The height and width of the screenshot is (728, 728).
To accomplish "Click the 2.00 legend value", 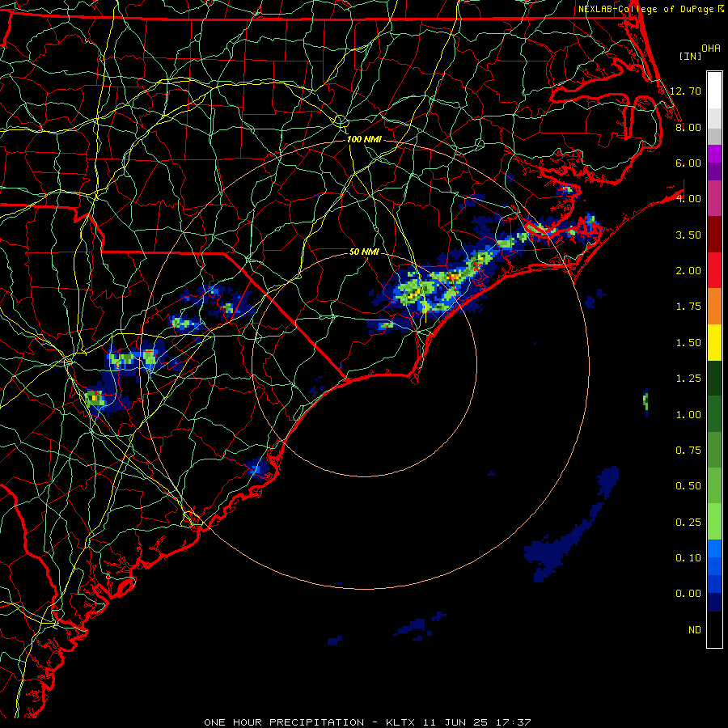I will tap(688, 271).
